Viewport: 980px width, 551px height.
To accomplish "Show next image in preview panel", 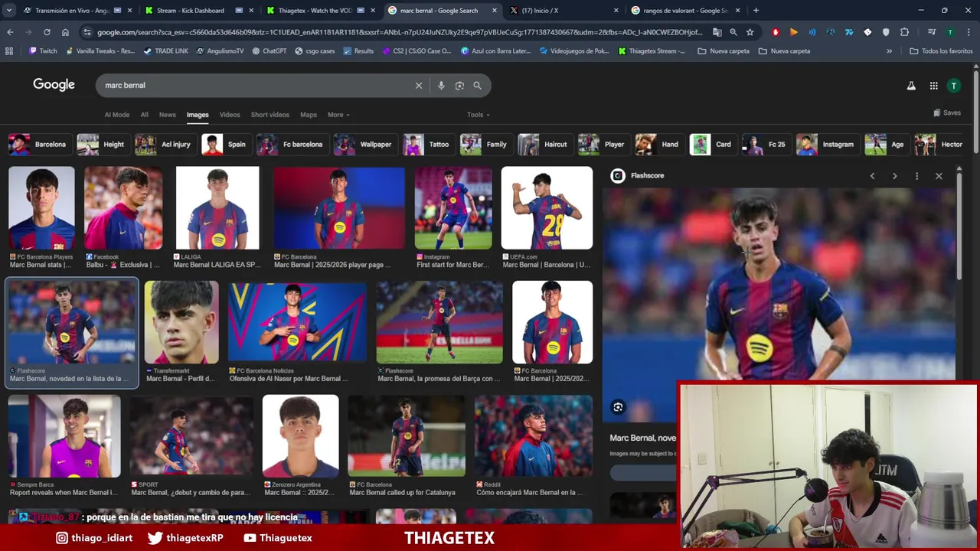I will [x=894, y=176].
